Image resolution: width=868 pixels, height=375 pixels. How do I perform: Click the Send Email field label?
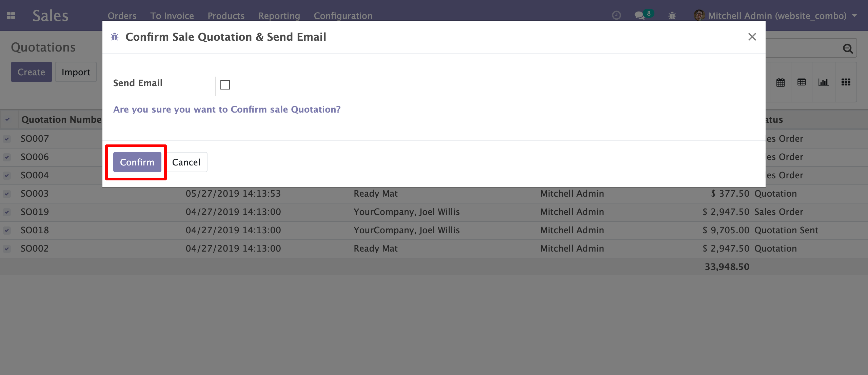138,83
